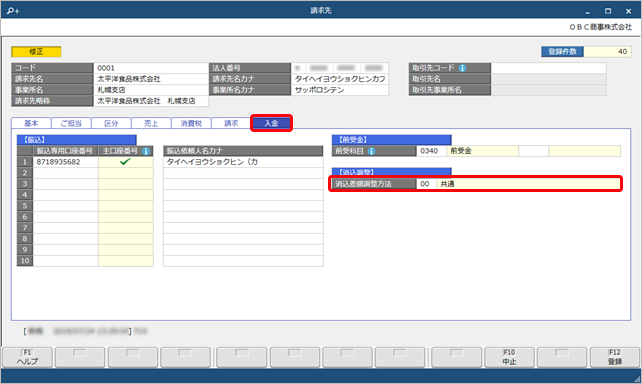Switch to the 売上 tab

click(151, 123)
